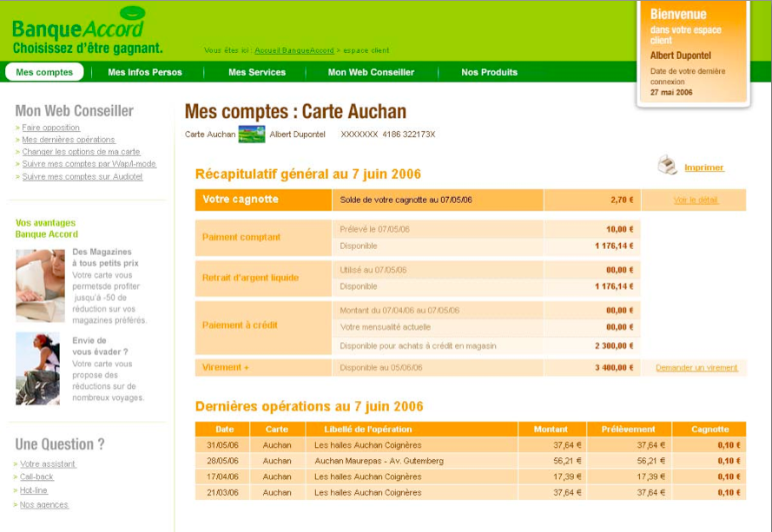
Task: Click the Votre cagnotte header cell
Action: pos(263,200)
